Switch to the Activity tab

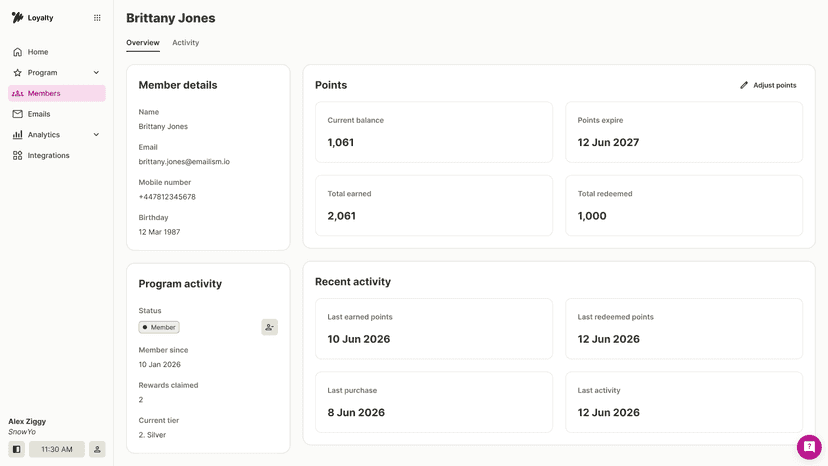pyautogui.click(x=185, y=43)
